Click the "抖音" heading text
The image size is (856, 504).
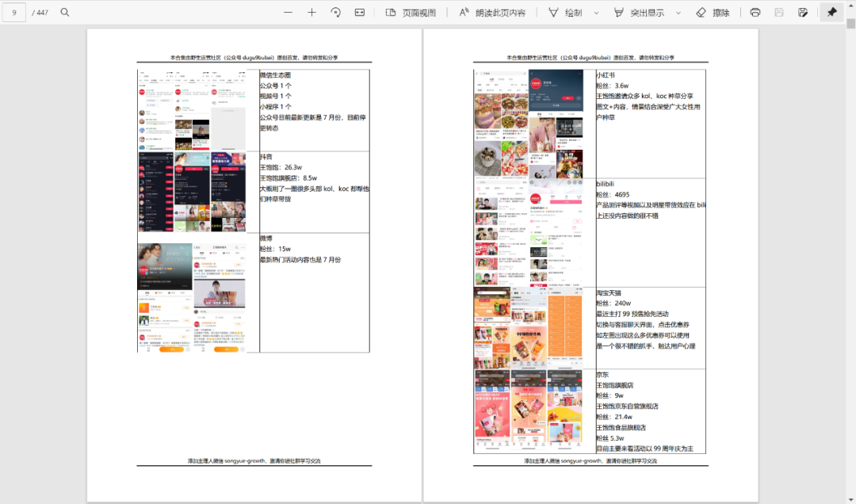[x=266, y=157]
